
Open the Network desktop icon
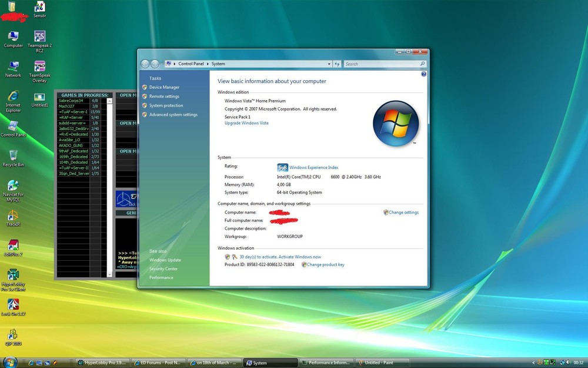click(13, 69)
